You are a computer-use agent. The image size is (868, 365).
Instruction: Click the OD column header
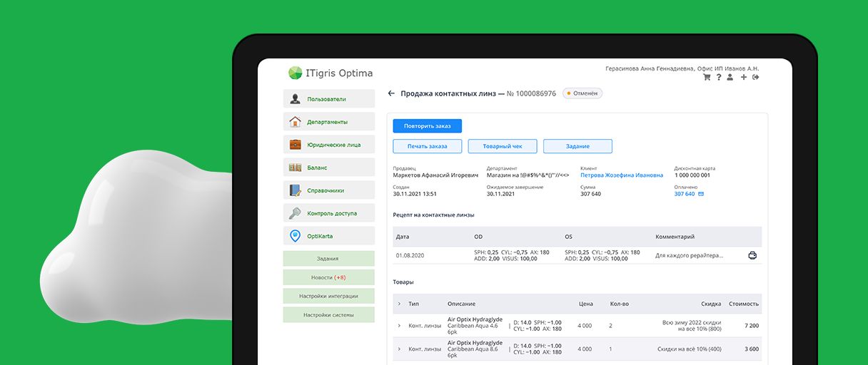point(478,237)
